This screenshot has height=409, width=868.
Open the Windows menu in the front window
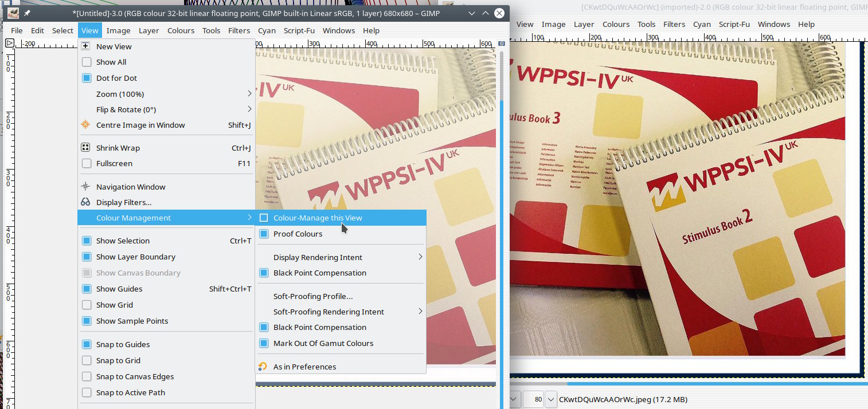click(x=338, y=30)
